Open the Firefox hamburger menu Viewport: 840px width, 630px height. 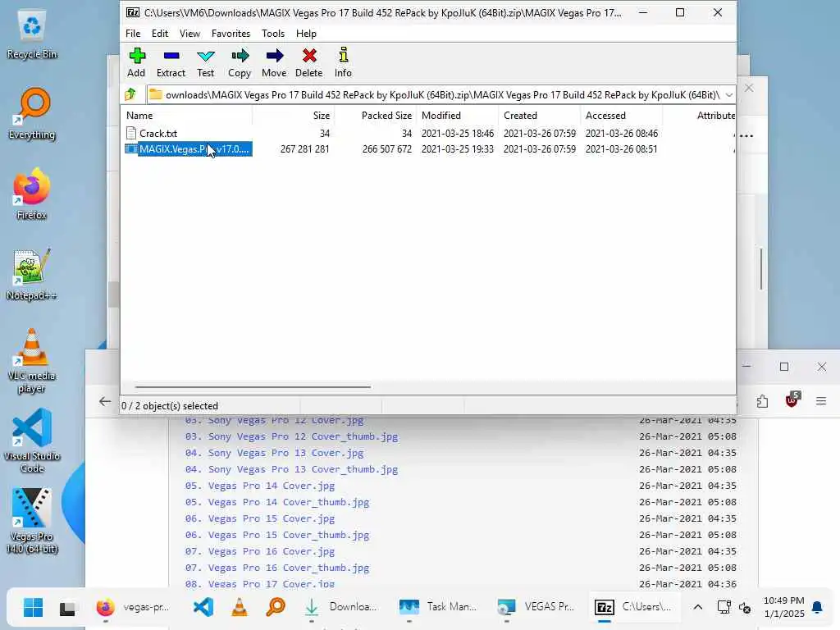[x=820, y=400]
